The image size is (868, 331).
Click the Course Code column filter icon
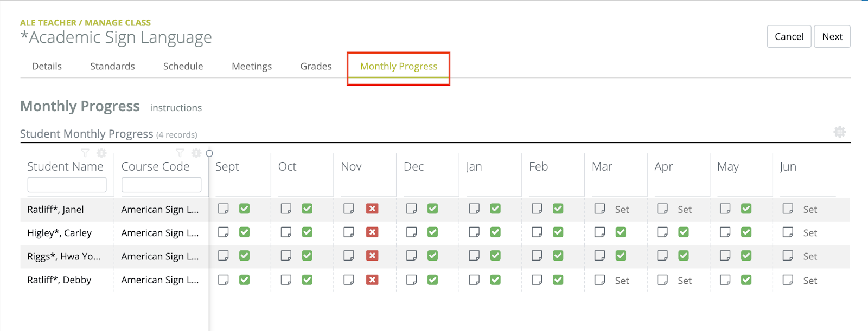click(180, 153)
